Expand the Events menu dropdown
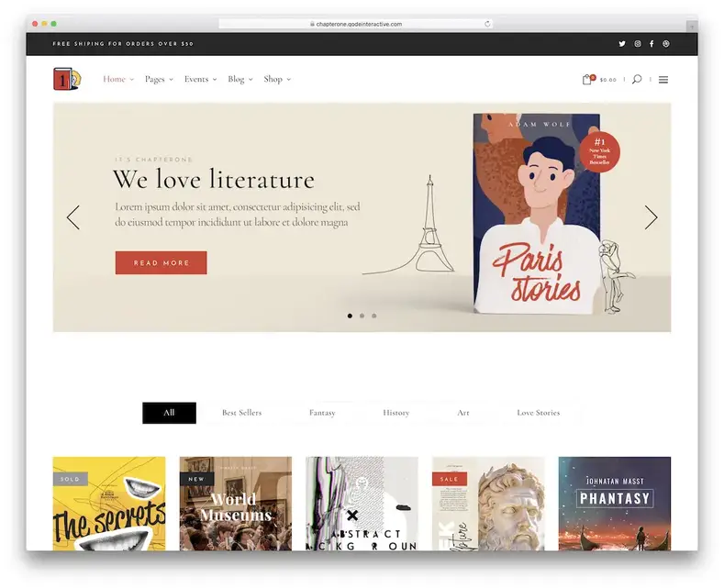 tap(200, 80)
